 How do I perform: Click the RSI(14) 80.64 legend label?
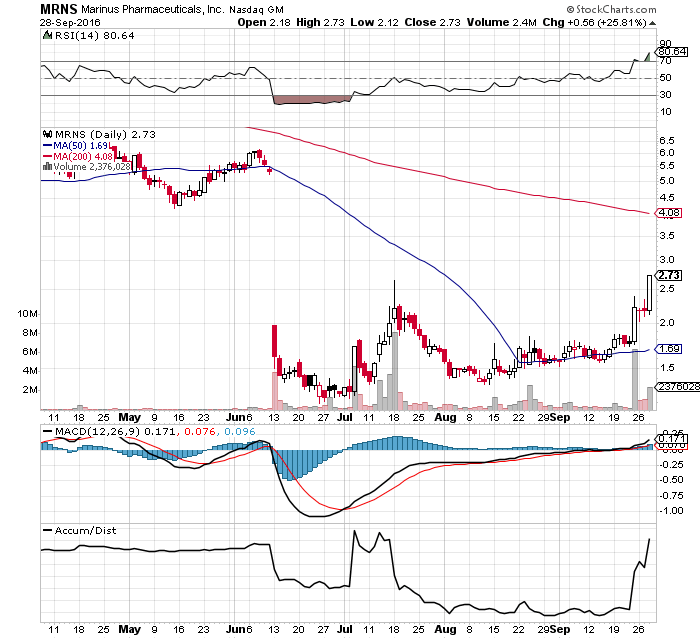tap(94, 35)
